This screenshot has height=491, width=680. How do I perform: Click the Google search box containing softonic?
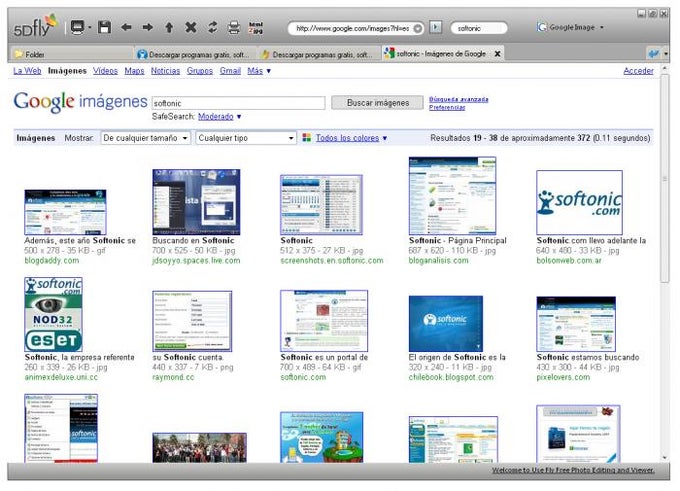click(238, 103)
